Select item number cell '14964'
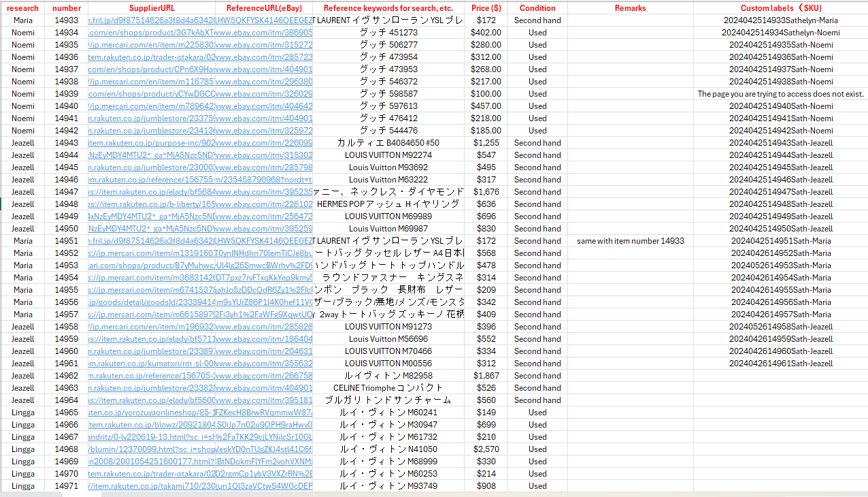 67,400
